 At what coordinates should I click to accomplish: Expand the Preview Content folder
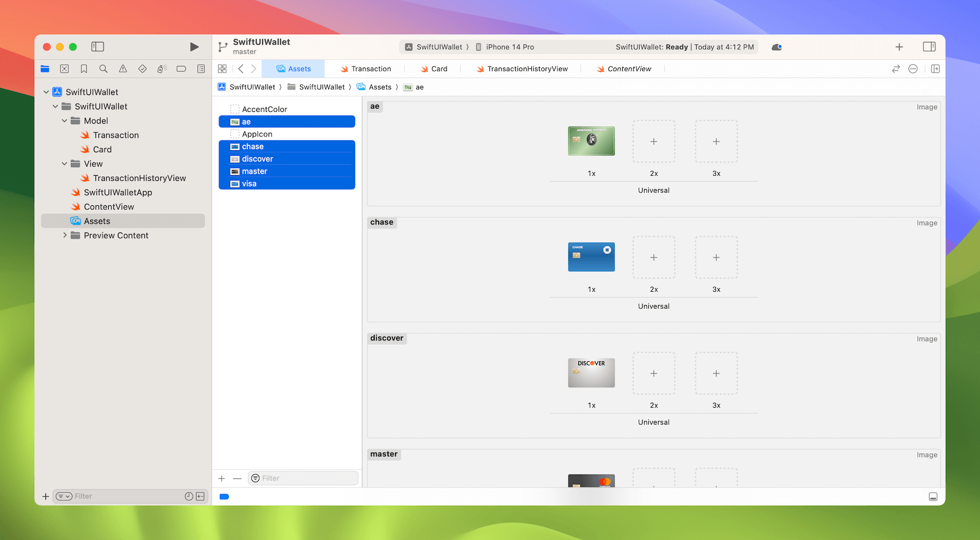(65, 235)
